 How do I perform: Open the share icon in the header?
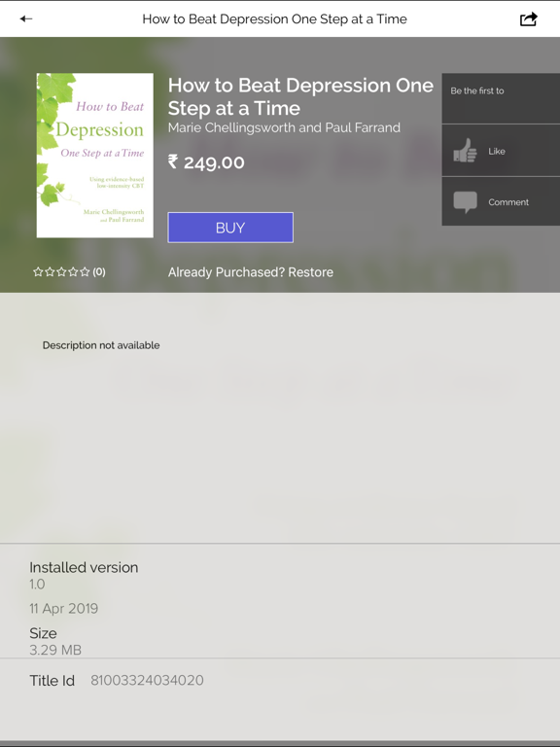[528, 19]
